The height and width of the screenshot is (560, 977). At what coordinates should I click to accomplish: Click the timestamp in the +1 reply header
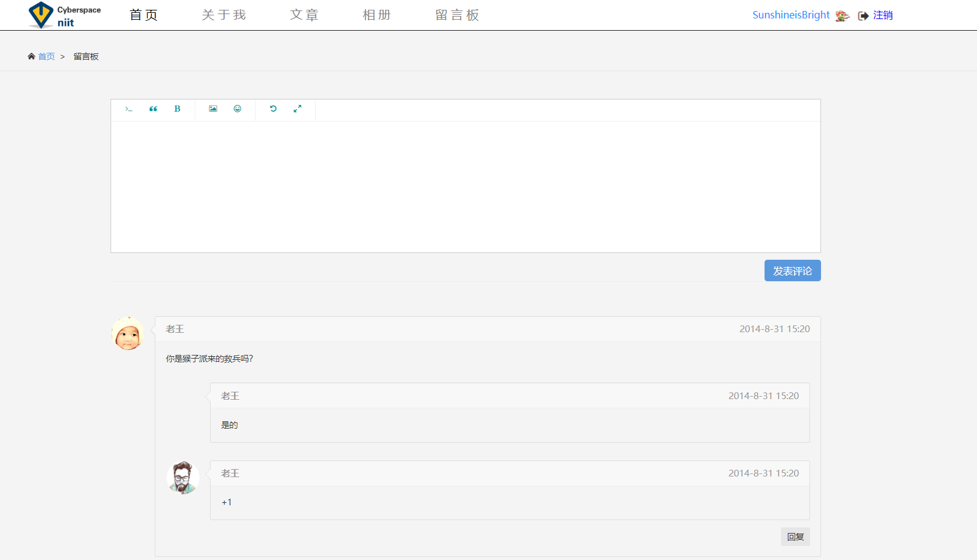[763, 473]
